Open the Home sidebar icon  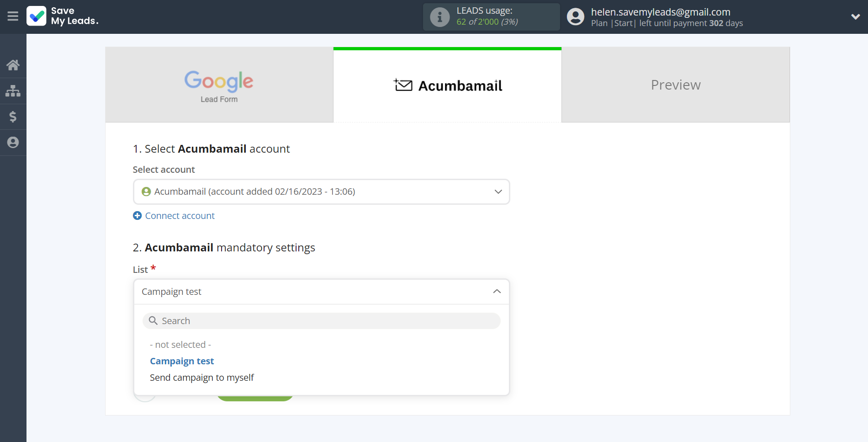(x=13, y=65)
